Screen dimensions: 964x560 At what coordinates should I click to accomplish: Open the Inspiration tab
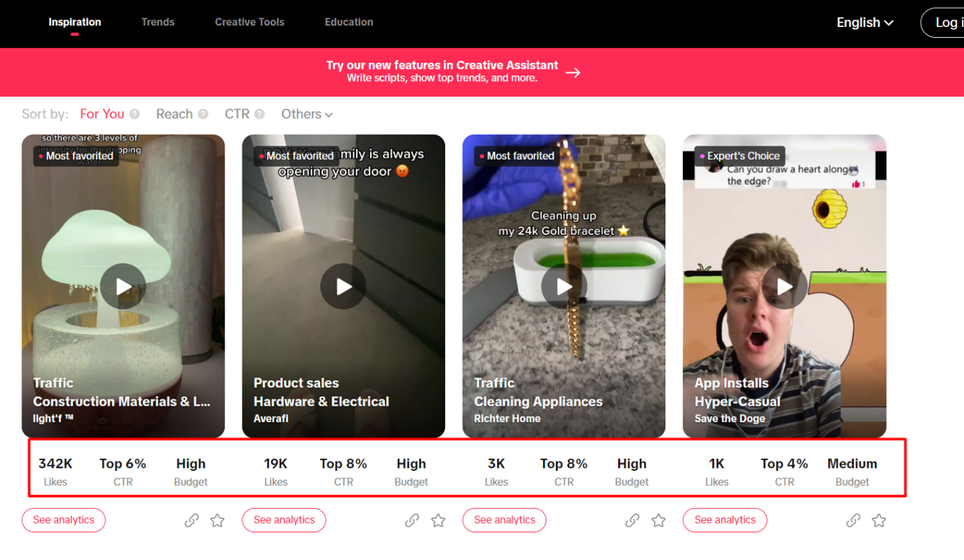click(x=75, y=22)
